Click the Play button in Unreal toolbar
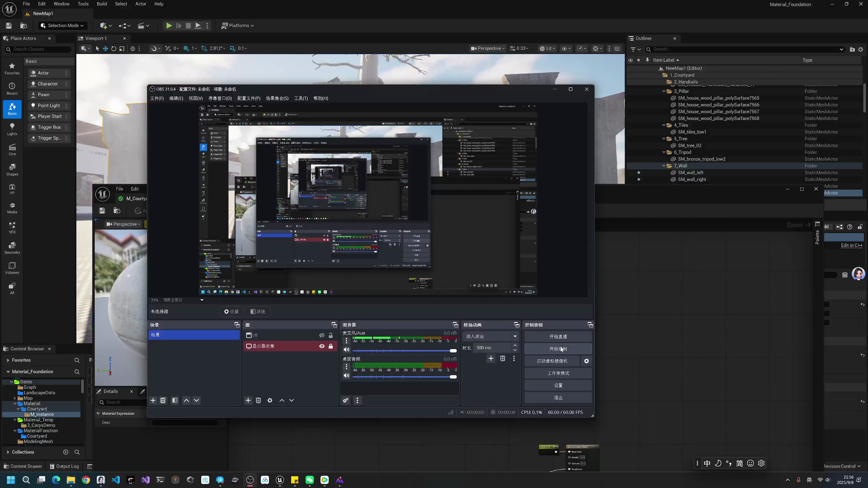 pos(169,26)
